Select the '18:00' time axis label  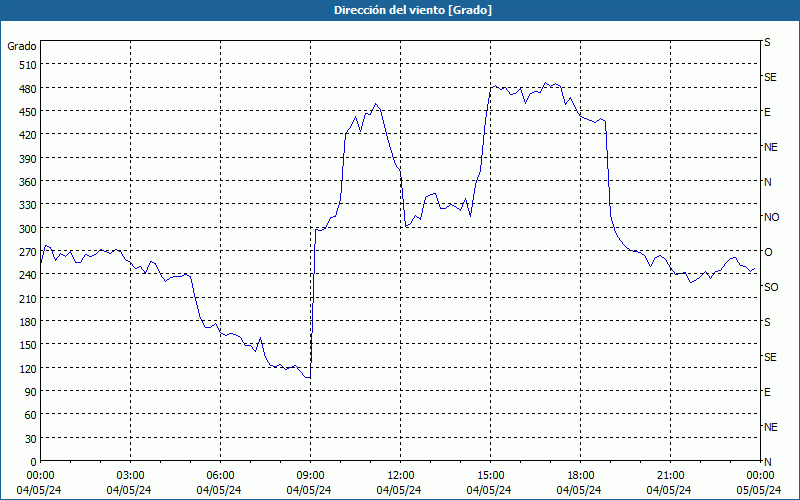pyautogui.click(x=581, y=476)
